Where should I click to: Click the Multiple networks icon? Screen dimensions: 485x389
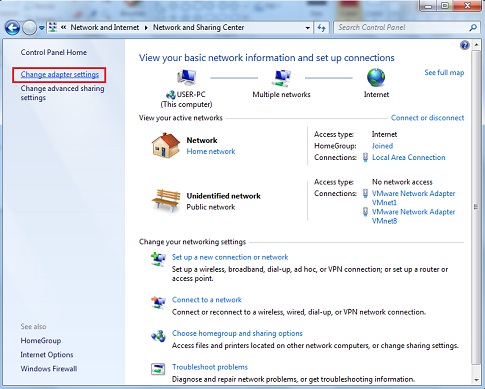pyautogui.click(x=281, y=78)
